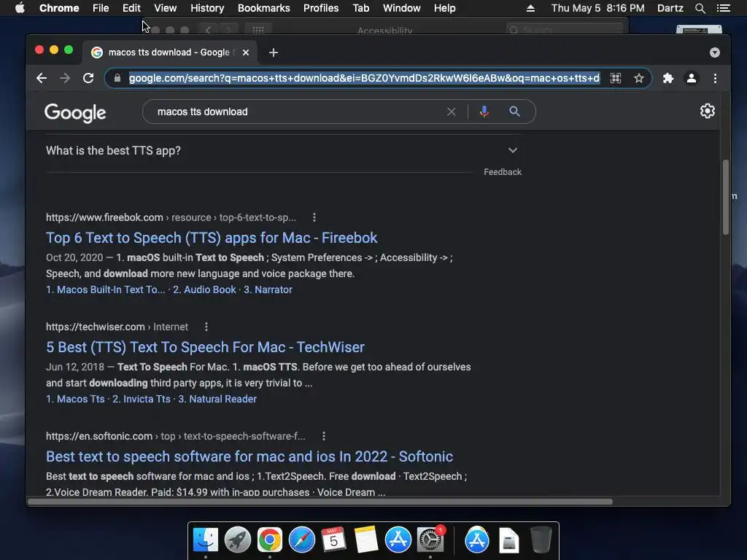Click Chrome's forward navigation arrow
Screen dimensions: 747x560
pyautogui.click(x=65, y=78)
